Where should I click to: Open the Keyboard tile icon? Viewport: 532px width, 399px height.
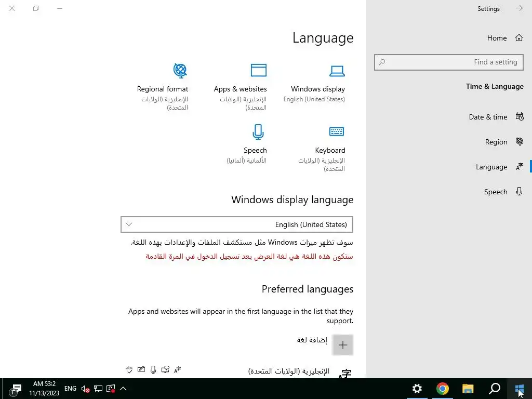coord(337,131)
